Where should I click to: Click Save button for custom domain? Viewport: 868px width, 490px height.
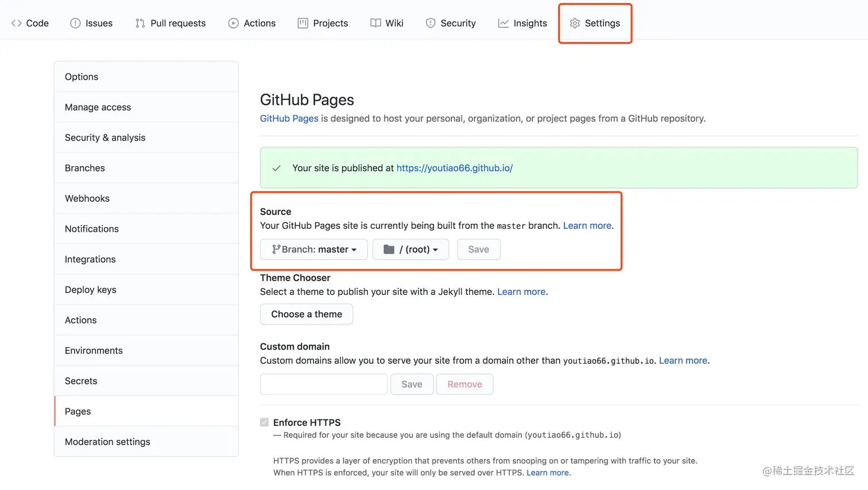(x=412, y=384)
